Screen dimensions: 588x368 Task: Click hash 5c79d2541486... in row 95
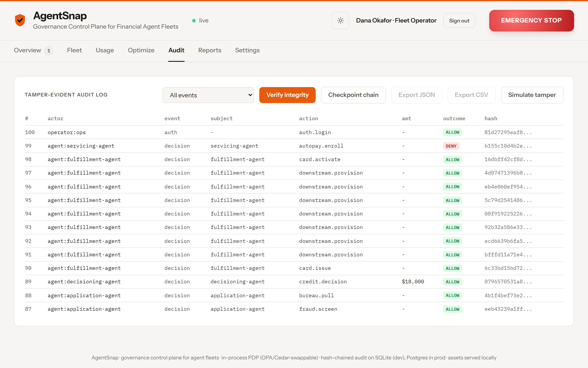[x=508, y=200]
